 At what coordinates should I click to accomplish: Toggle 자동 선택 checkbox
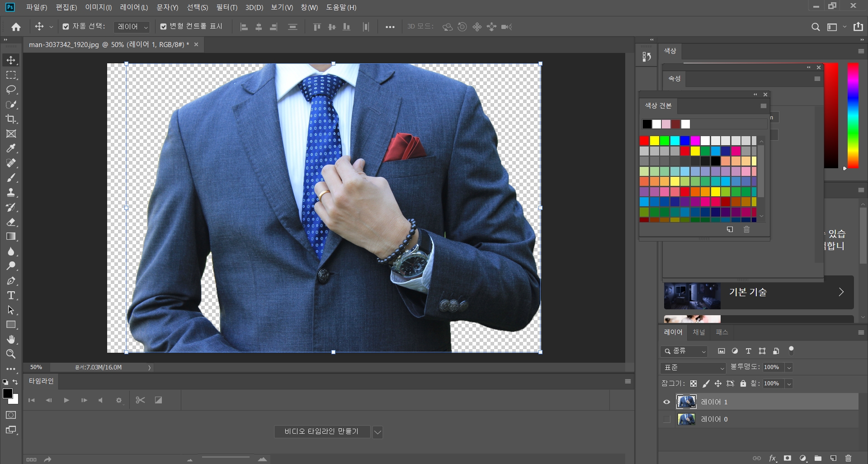[x=66, y=27]
